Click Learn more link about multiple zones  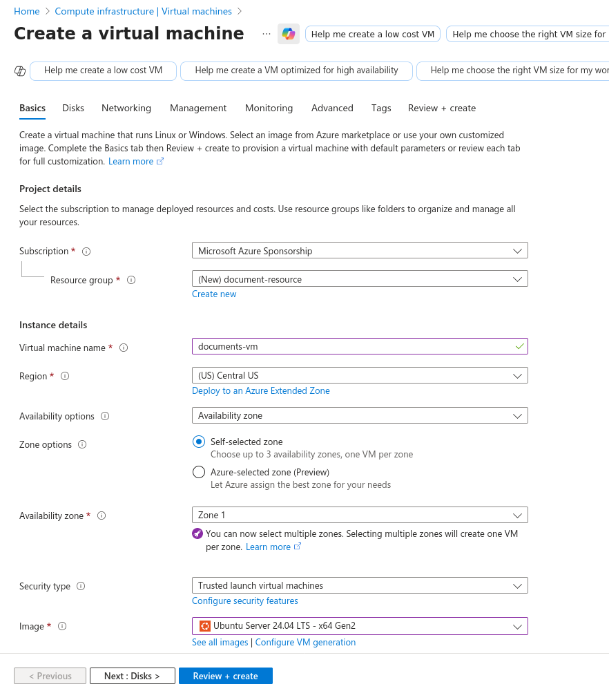[x=273, y=547]
